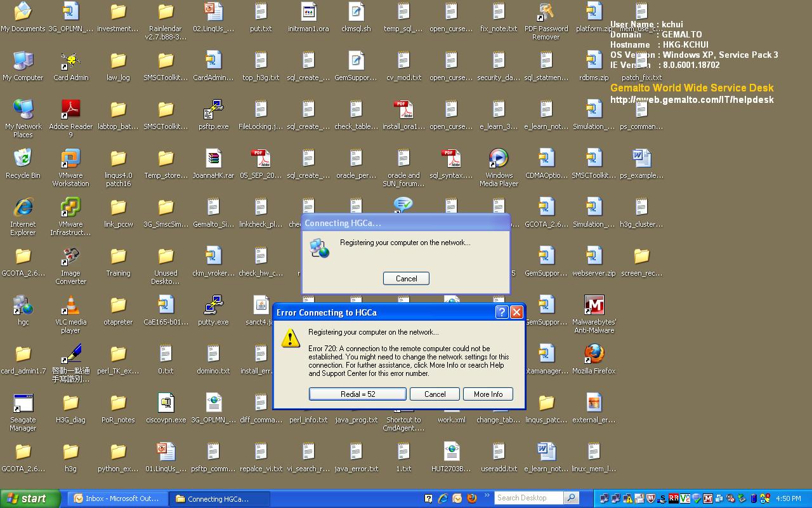This screenshot has height=508, width=812.
Task: Select the link_pccw folder
Action: pos(118,213)
